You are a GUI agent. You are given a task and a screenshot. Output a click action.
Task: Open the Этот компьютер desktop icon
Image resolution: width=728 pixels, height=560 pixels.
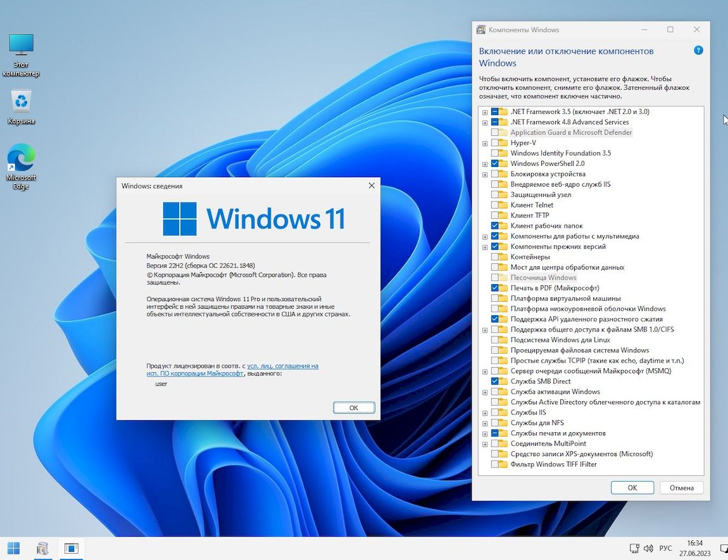(x=21, y=55)
